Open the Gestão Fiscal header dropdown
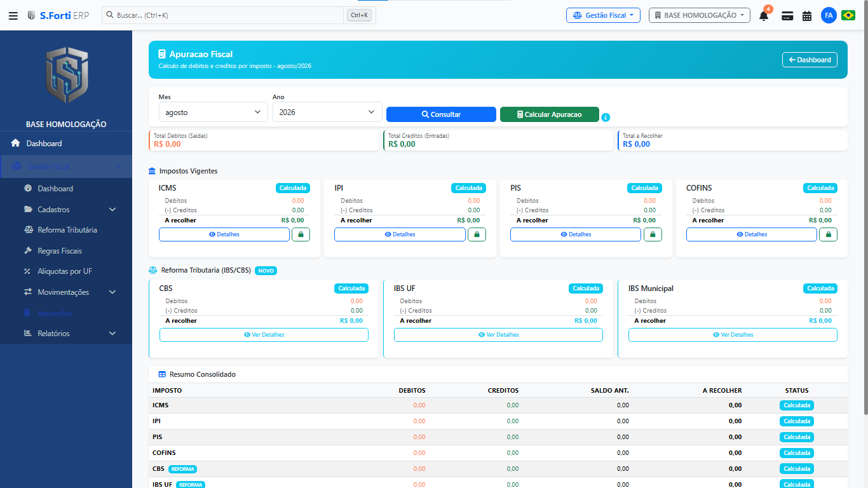 click(x=603, y=15)
